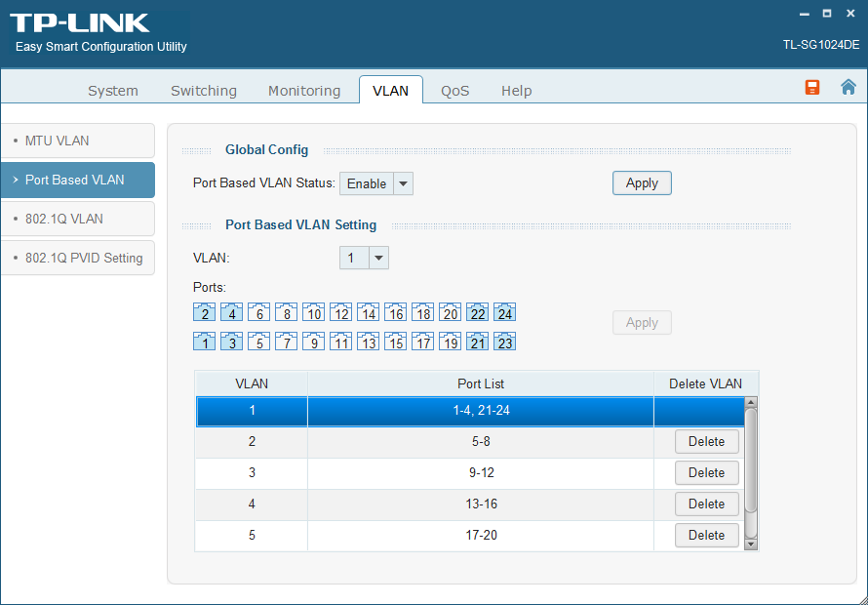Open 802.1Q VLAN sidebar page
Image resolution: width=868 pixels, height=605 pixels.
click(x=77, y=219)
